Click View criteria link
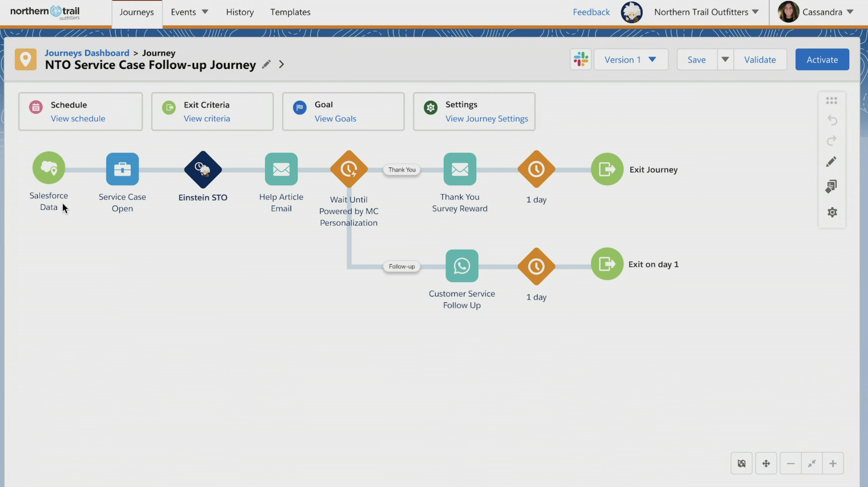 click(207, 119)
